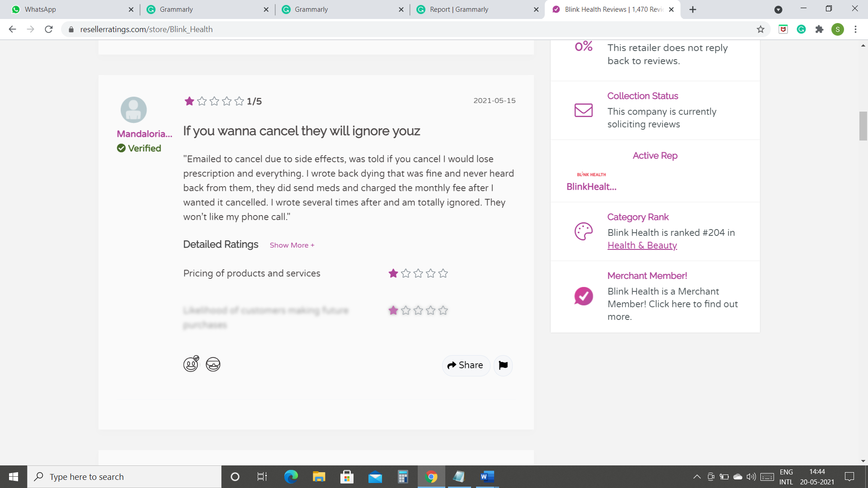Click the Pricing of products star rating
868x488 pixels.
coord(418,273)
